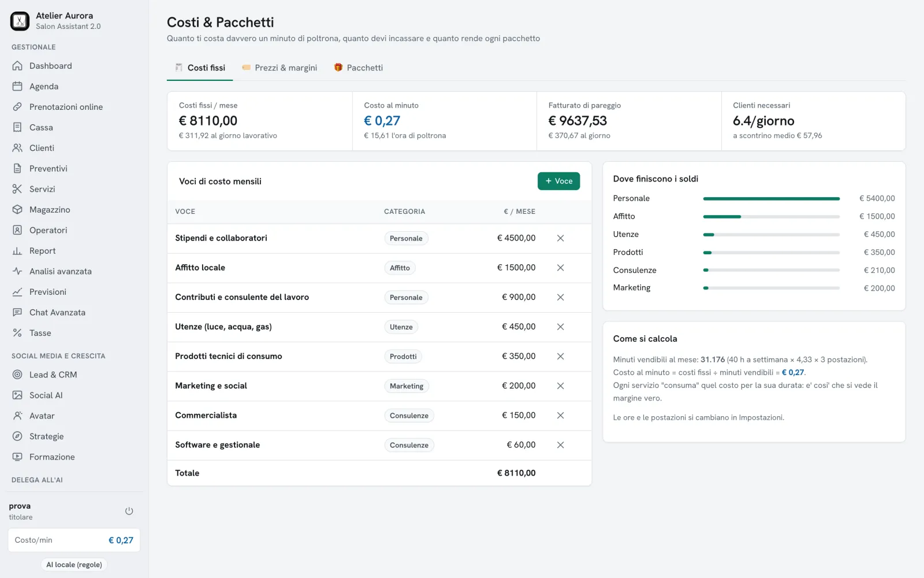Image resolution: width=924 pixels, height=578 pixels.
Task: Click the Atelier Aurora logo
Action: tap(20, 21)
